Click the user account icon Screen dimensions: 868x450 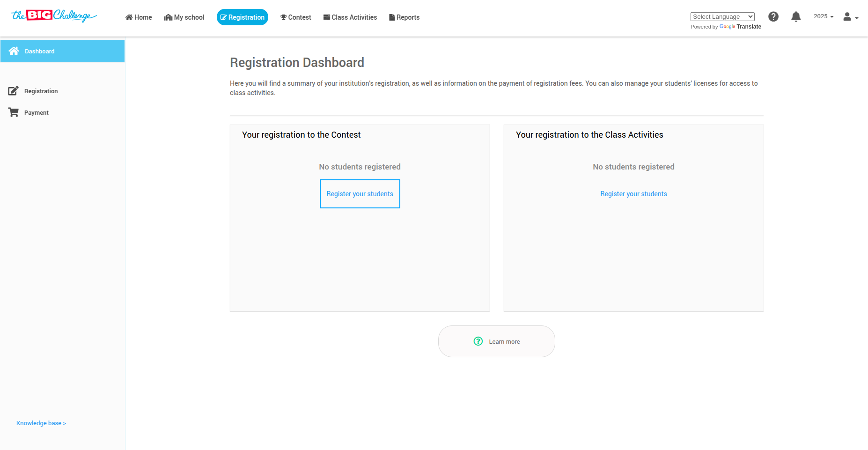coord(847,17)
